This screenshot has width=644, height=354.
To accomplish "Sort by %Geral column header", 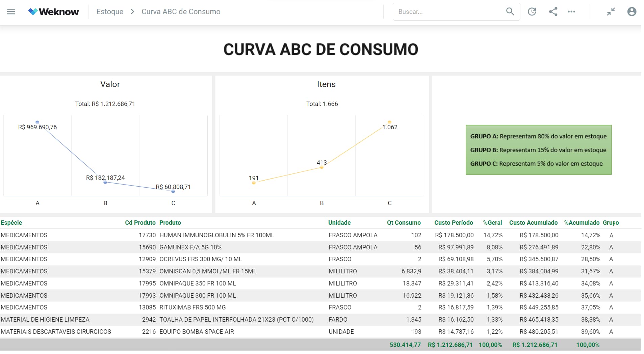I will click(492, 223).
